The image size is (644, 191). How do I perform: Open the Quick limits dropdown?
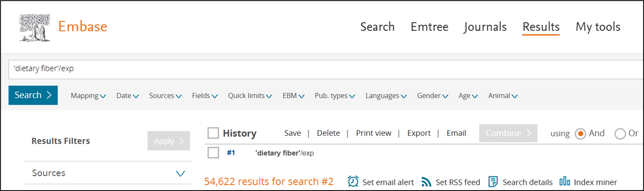(250, 96)
